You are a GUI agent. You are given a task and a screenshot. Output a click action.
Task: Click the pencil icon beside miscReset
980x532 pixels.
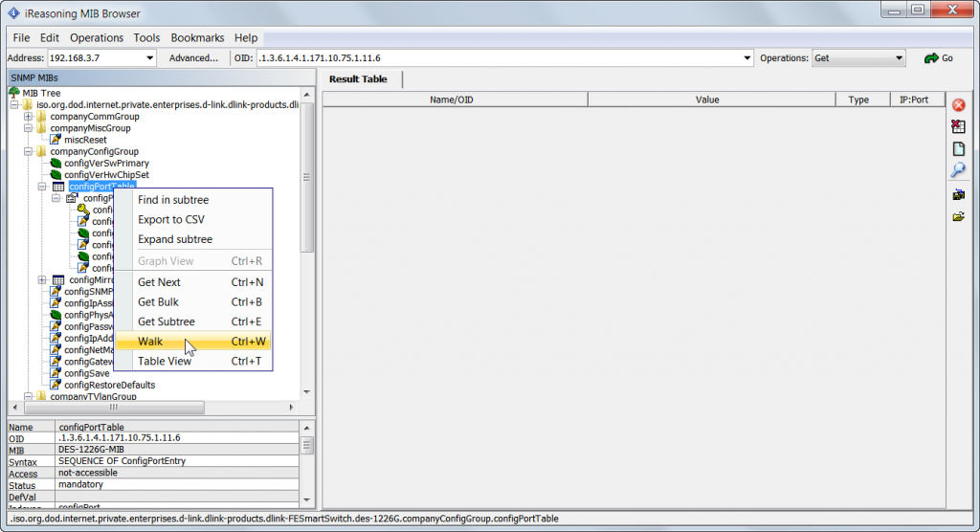[x=55, y=140]
